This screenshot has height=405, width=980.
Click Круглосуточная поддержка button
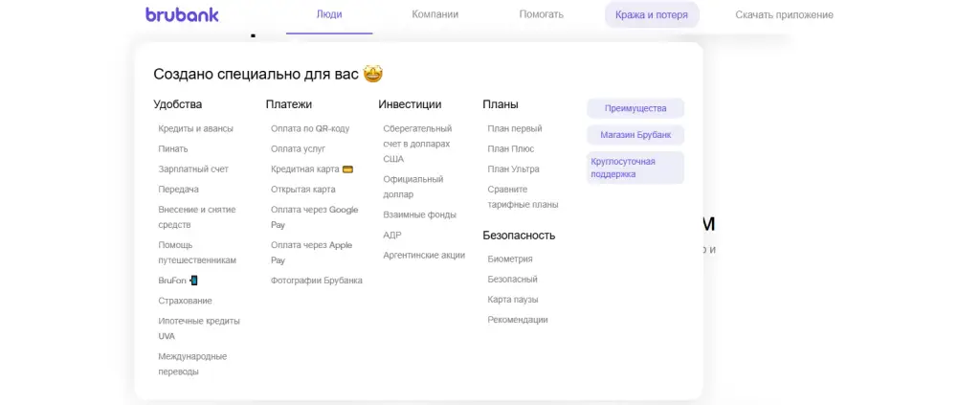click(x=635, y=168)
